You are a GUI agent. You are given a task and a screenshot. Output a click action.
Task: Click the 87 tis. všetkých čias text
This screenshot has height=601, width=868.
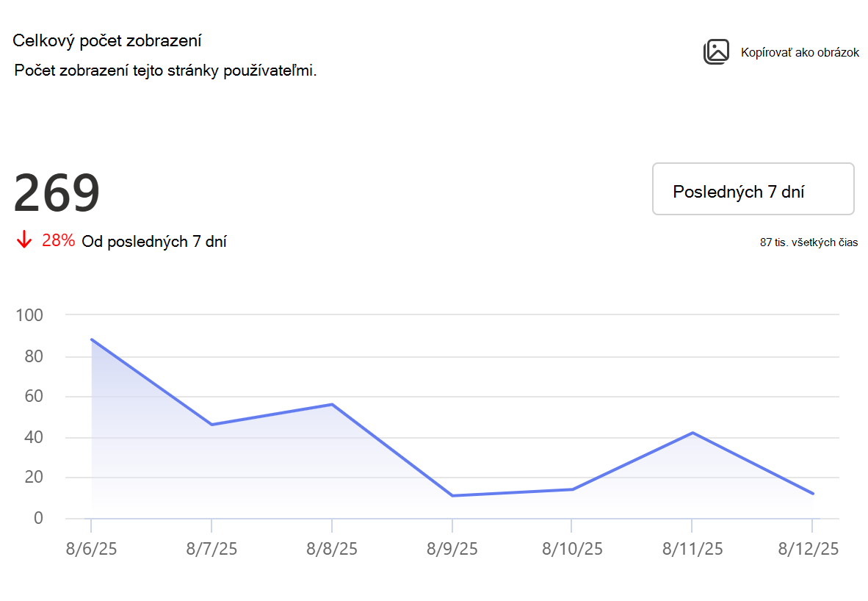point(809,242)
